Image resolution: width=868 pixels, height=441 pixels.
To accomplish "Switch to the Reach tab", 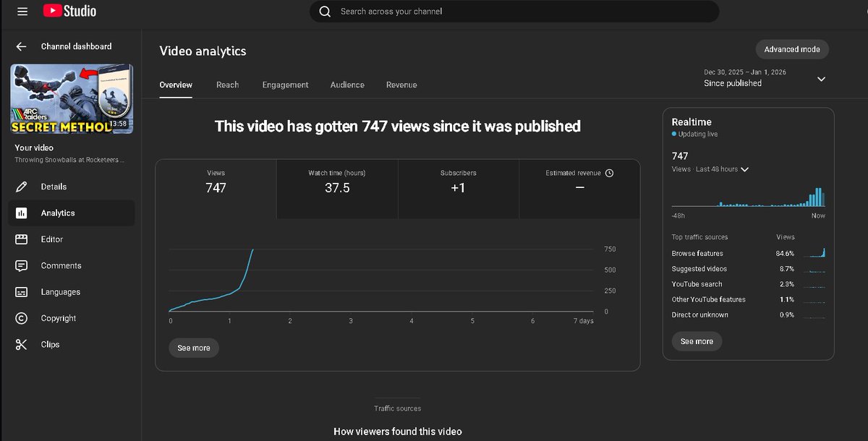I will 227,85.
